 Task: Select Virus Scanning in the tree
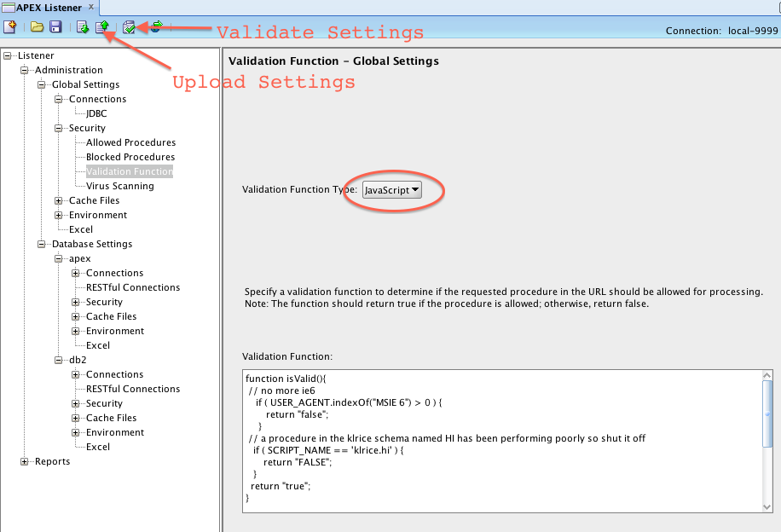[119, 186]
